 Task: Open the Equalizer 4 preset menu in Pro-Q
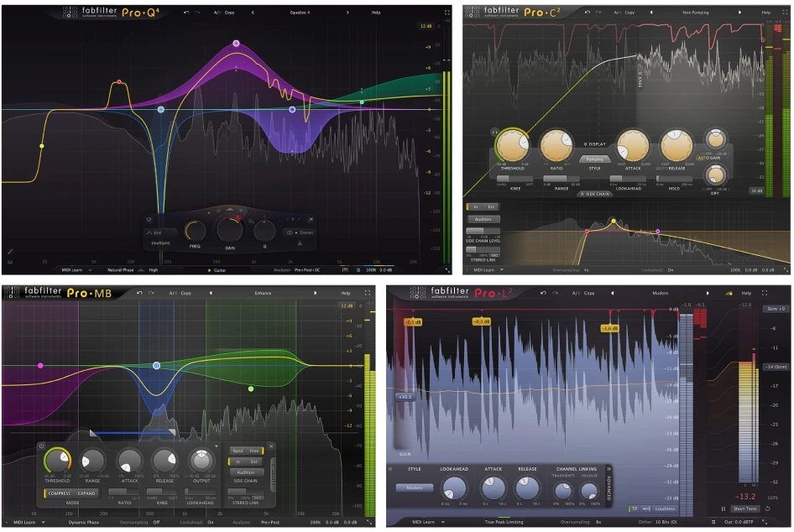pyautogui.click(x=302, y=11)
